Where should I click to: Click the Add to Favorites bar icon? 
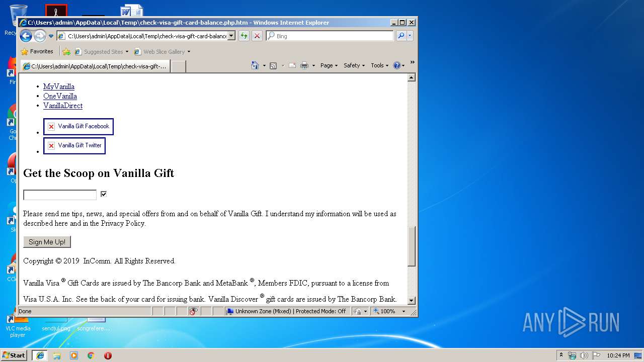tap(66, 52)
